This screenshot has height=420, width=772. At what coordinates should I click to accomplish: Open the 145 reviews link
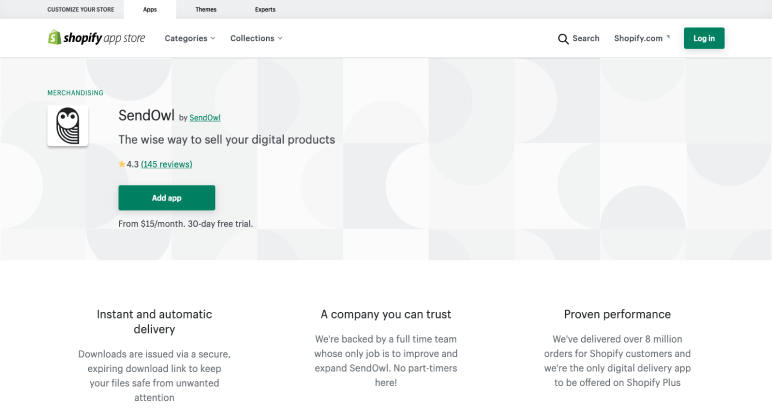click(166, 164)
